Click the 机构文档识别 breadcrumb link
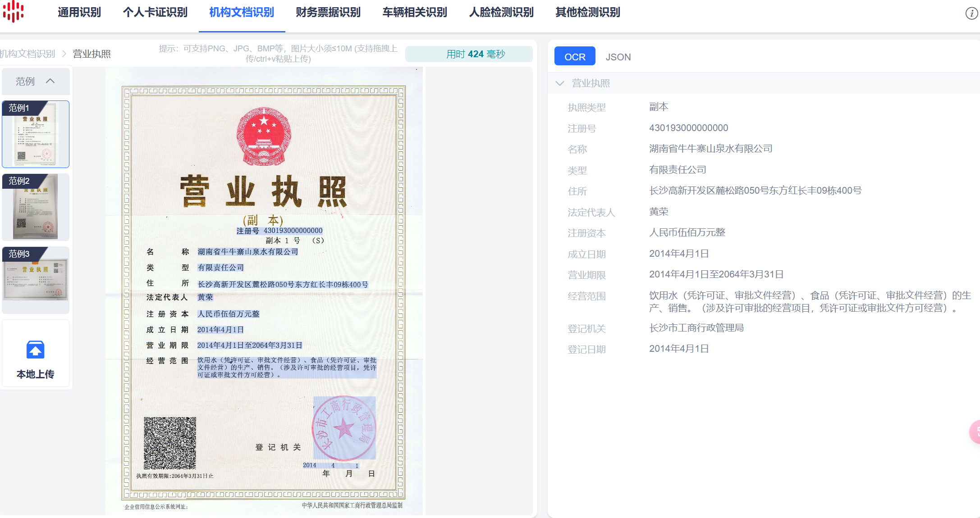 coord(27,54)
